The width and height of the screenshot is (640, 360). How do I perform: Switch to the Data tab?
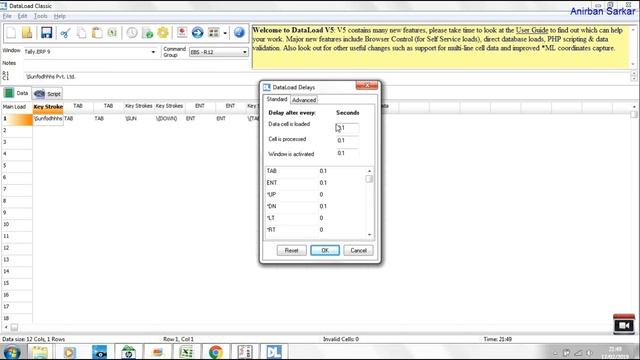coord(17,93)
